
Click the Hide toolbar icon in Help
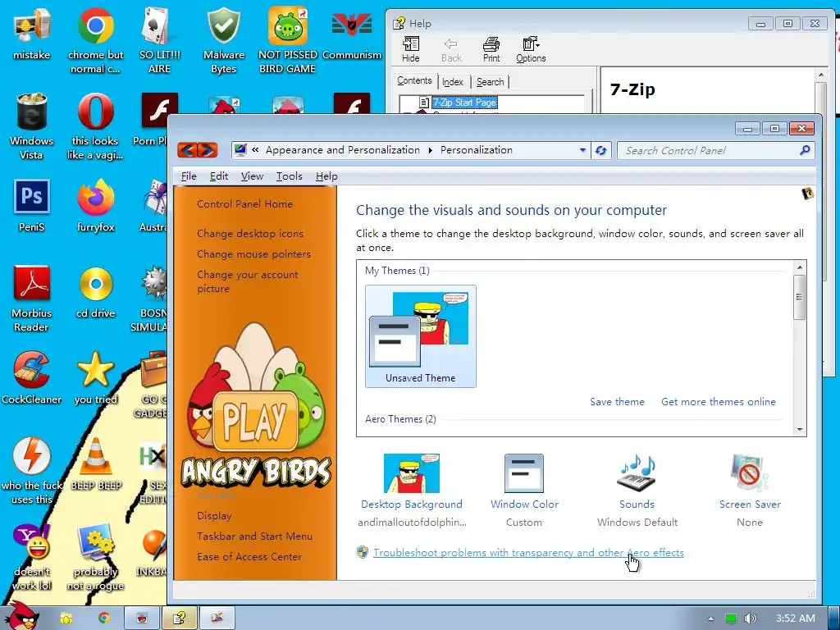tap(411, 50)
